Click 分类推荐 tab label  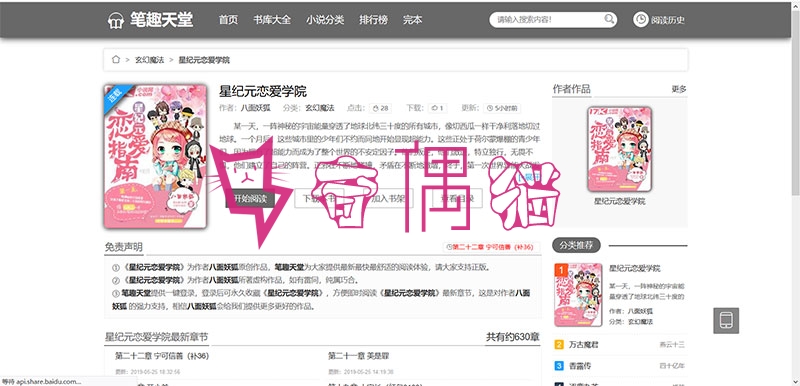[576, 245]
